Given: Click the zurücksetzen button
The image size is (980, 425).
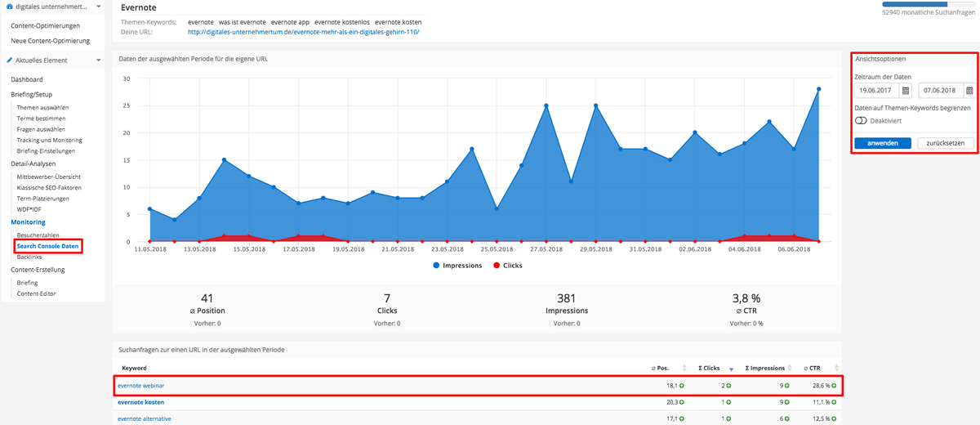Looking at the screenshot, I should 946,143.
